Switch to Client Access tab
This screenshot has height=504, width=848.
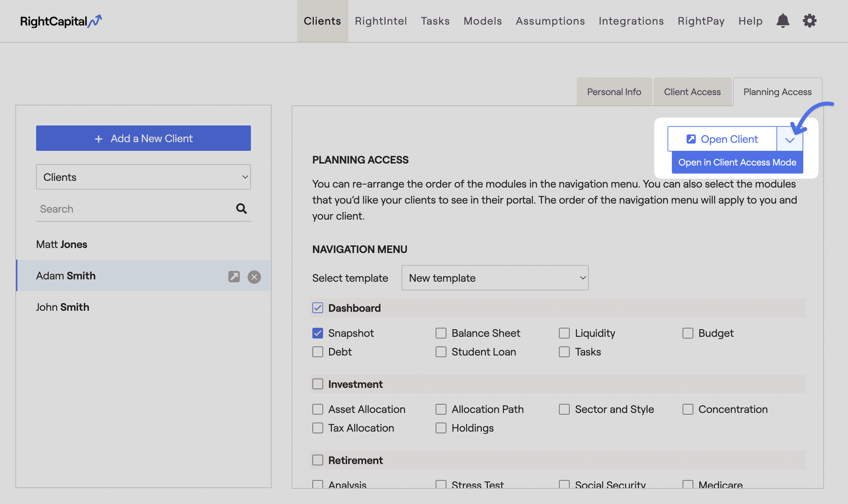(x=692, y=92)
